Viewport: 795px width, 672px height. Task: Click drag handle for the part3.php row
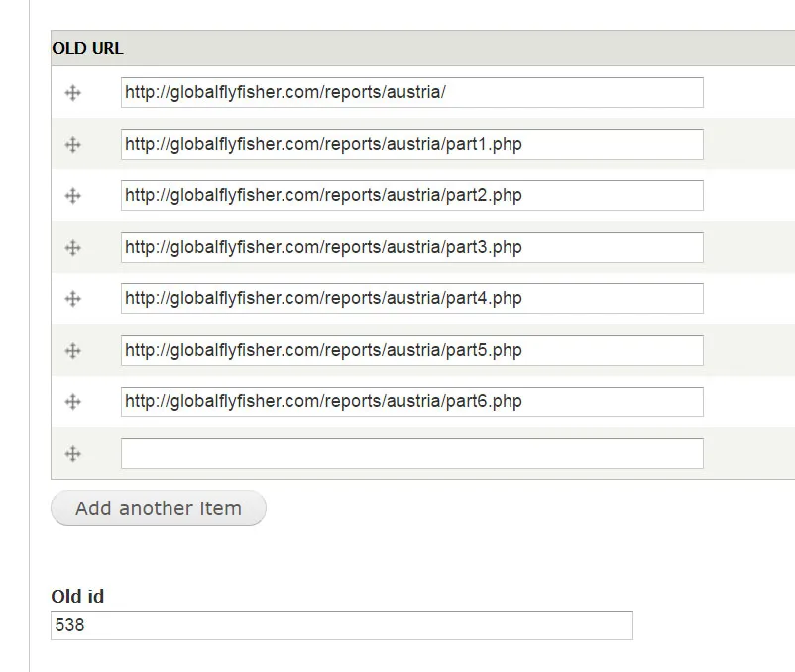[x=72, y=248]
